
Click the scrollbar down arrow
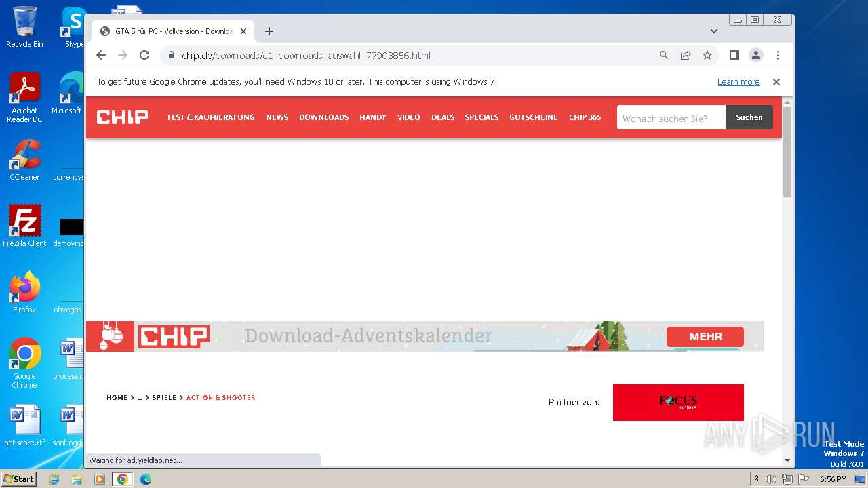(x=787, y=460)
